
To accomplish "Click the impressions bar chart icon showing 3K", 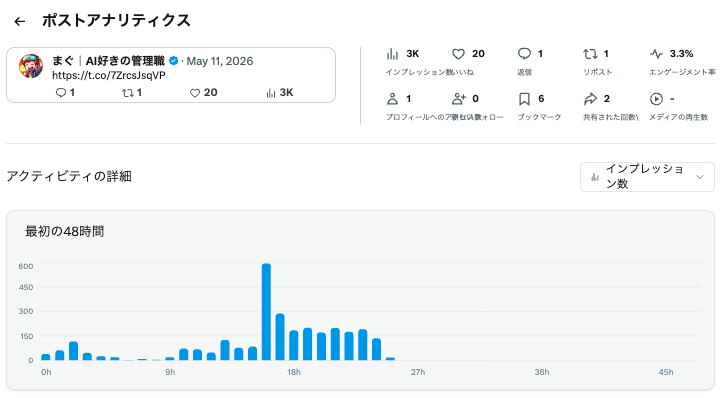I will click(x=392, y=54).
